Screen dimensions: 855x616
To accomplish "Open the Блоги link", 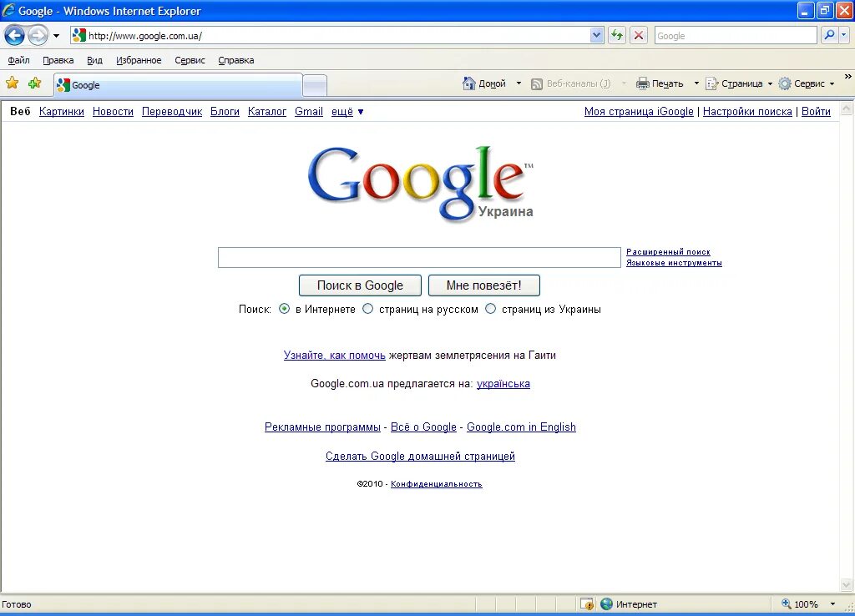I will click(x=225, y=111).
